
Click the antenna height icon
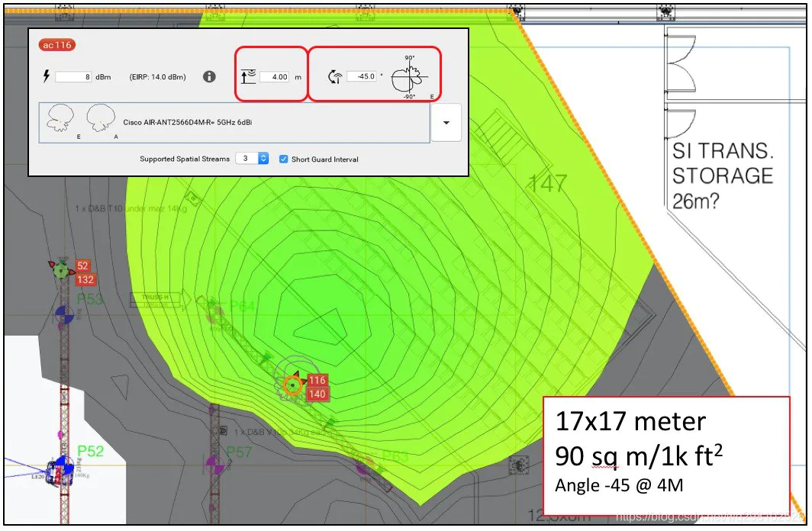click(x=249, y=76)
